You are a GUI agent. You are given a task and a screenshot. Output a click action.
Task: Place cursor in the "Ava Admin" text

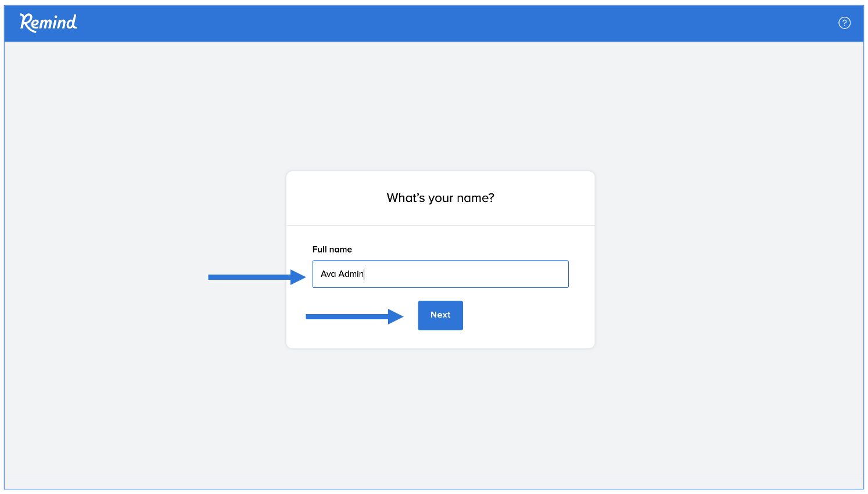(342, 274)
